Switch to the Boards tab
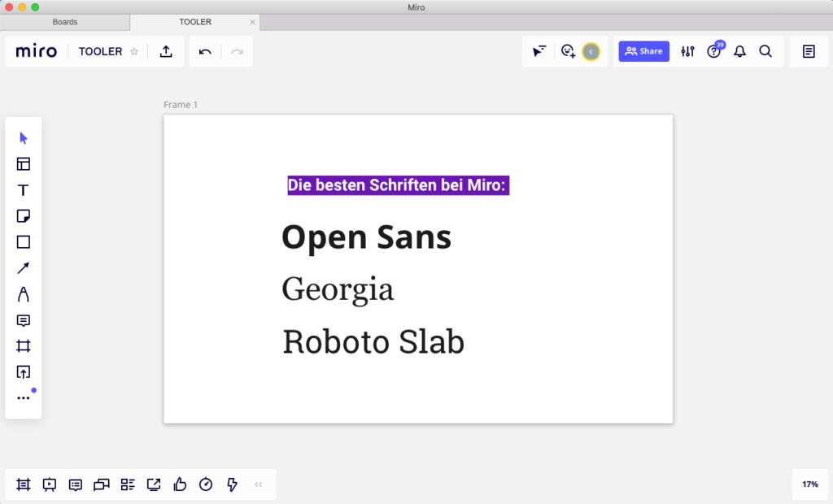Screen dimensions: 833x504 coord(65,22)
